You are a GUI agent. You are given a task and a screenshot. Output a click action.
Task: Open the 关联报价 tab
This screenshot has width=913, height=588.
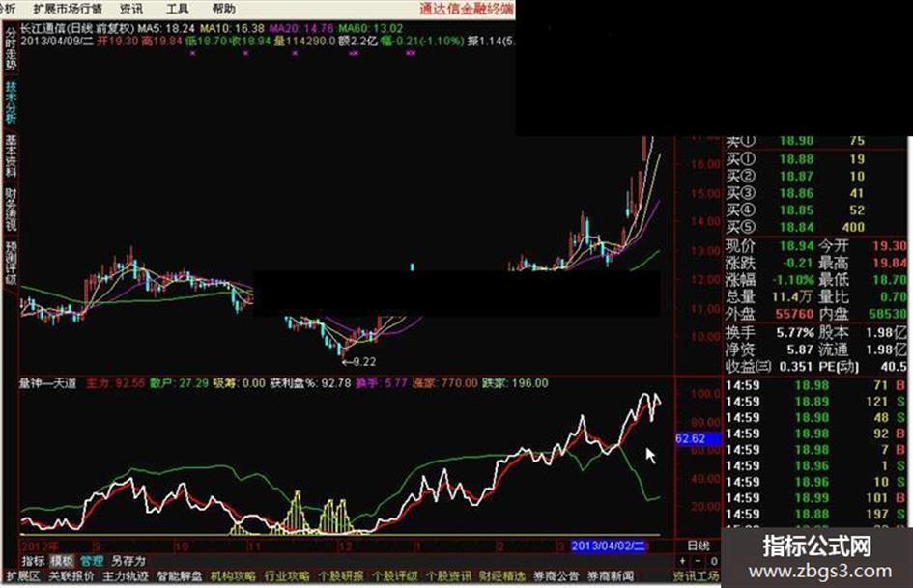71,576
